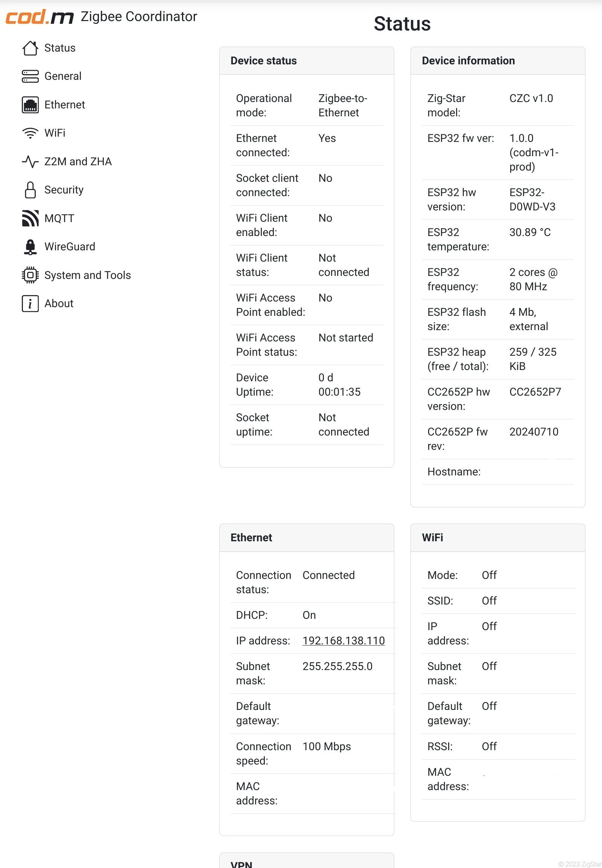The image size is (602, 868).
Task: Click the WiFi signal icon
Action: 30,133
